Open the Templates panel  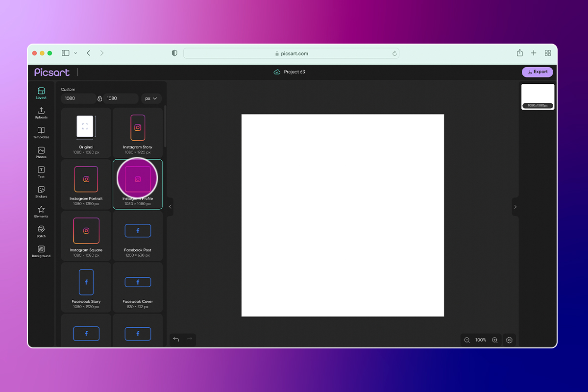[41, 132]
